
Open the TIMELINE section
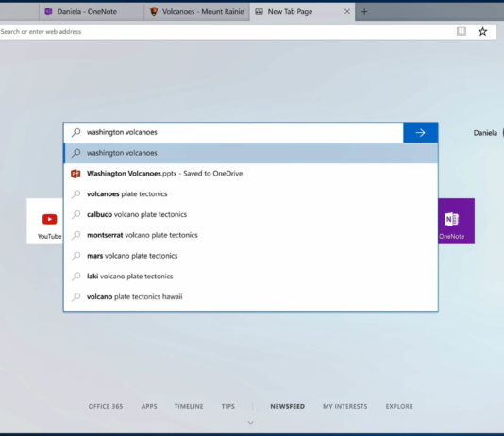coord(189,406)
